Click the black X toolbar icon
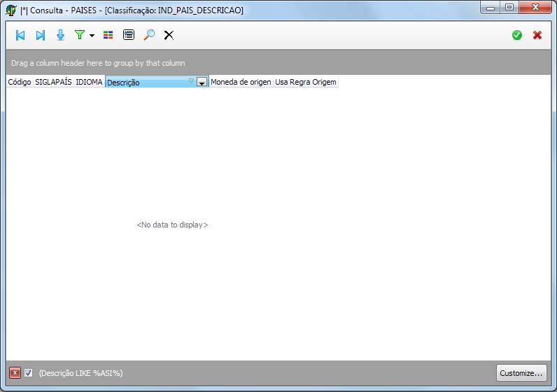Screen dimensions: 557x392 (169, 35)
